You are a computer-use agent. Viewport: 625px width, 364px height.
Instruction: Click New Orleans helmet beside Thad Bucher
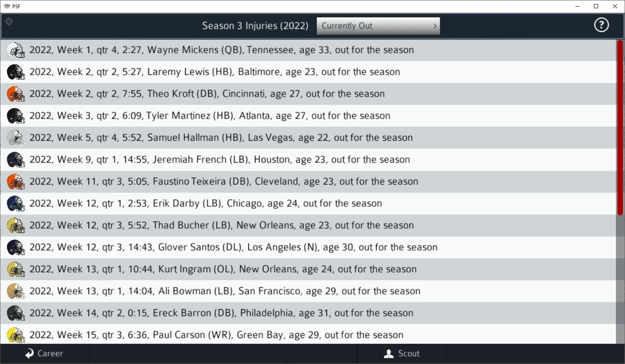pyautogui.click(x=16, y=225)
